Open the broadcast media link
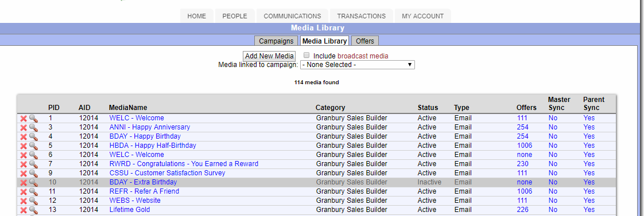The height and width of the screenshot is (216, 644). tap(363, 56)
